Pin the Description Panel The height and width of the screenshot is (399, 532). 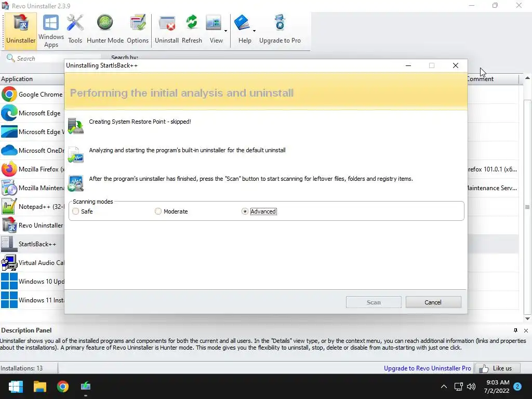tap(516, 330)
